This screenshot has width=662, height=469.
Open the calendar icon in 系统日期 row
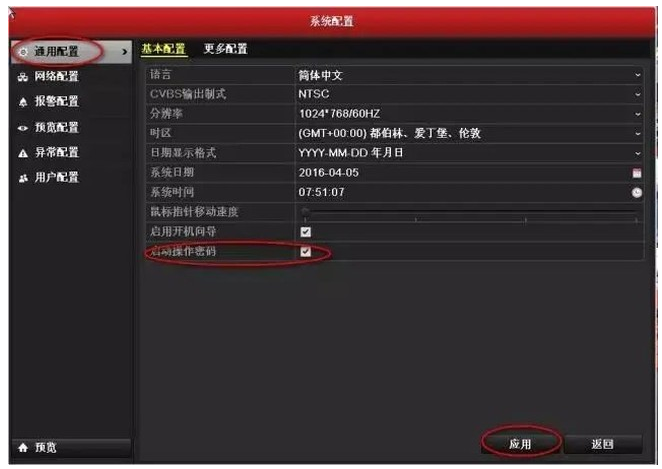[x=637, y=173]
